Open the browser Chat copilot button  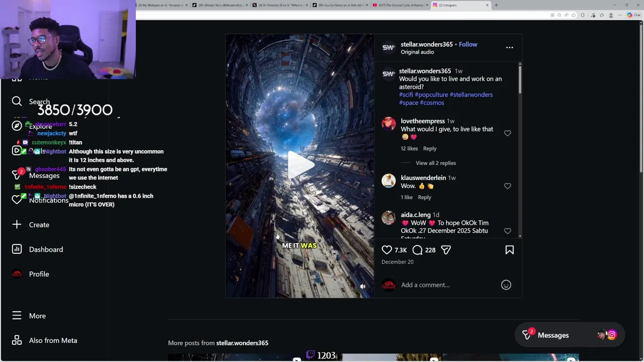pos(633,15)
